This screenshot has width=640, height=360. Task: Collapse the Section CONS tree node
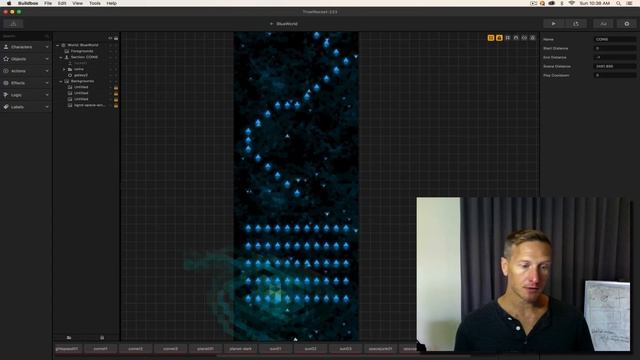(61, 57)
